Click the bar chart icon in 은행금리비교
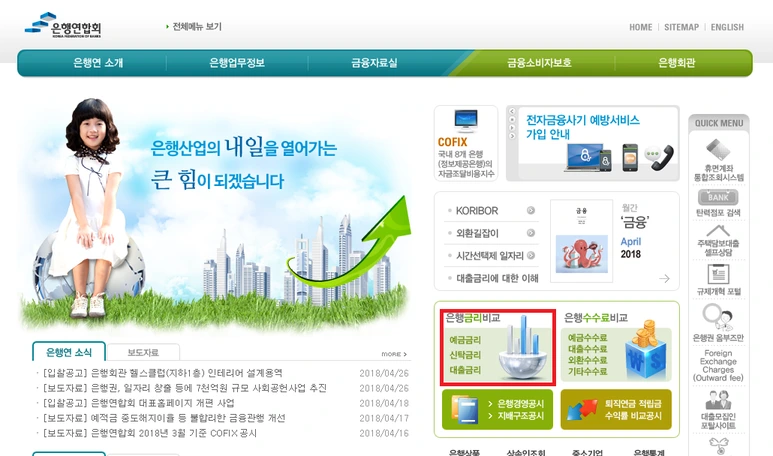 tap(524, 348)
